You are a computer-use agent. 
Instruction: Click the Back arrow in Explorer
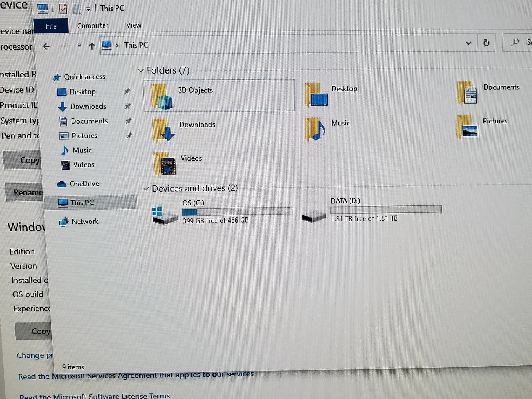pos(47,46)
